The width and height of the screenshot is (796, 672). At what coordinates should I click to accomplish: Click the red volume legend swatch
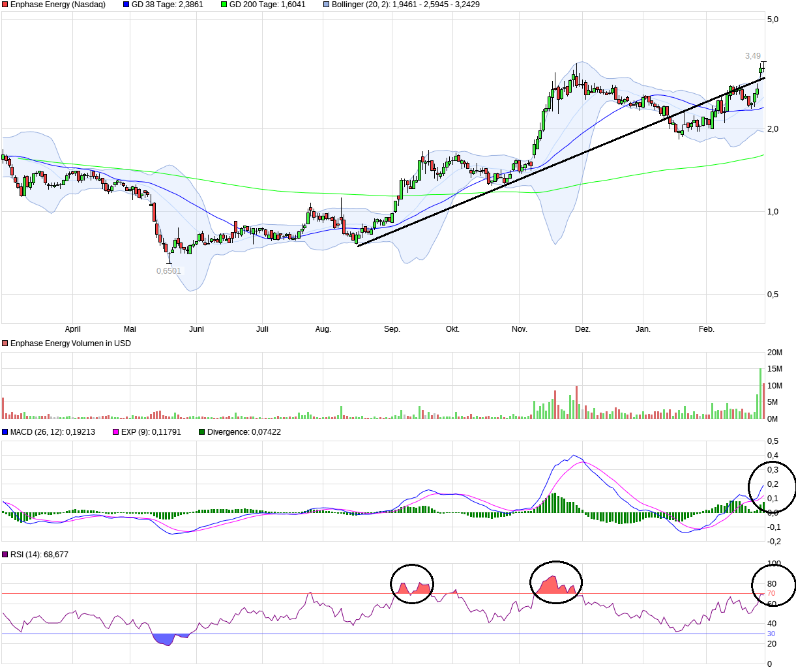[x=5, y=343]
